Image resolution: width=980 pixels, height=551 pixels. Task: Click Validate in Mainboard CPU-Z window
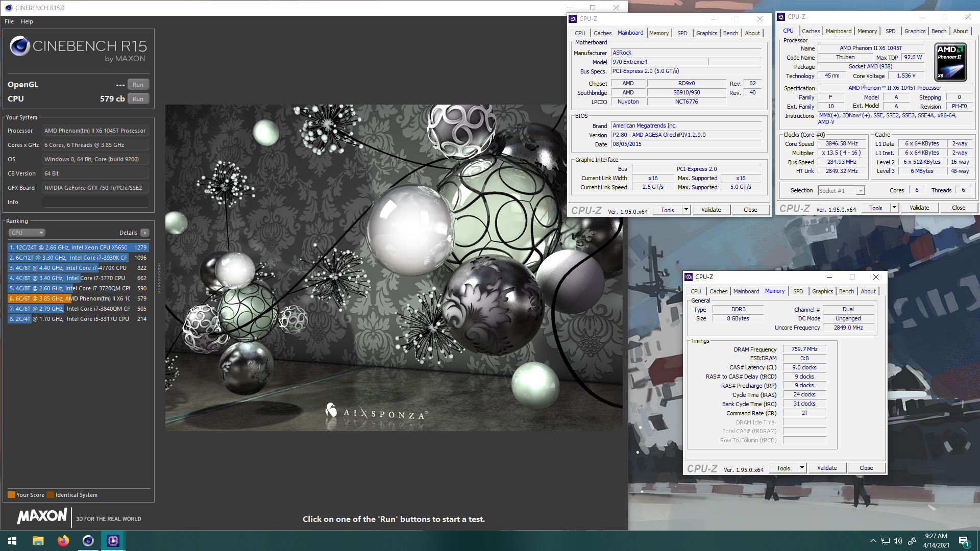pos(711,210)
